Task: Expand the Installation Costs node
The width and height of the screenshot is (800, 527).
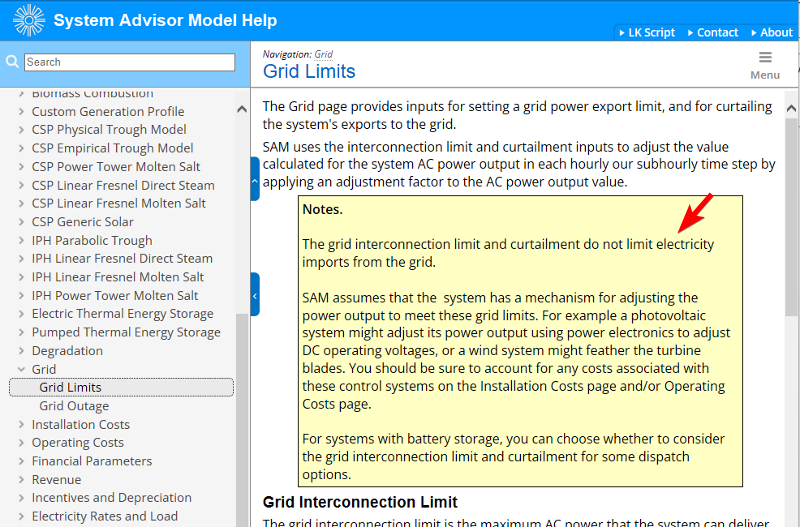Action: 22,425
